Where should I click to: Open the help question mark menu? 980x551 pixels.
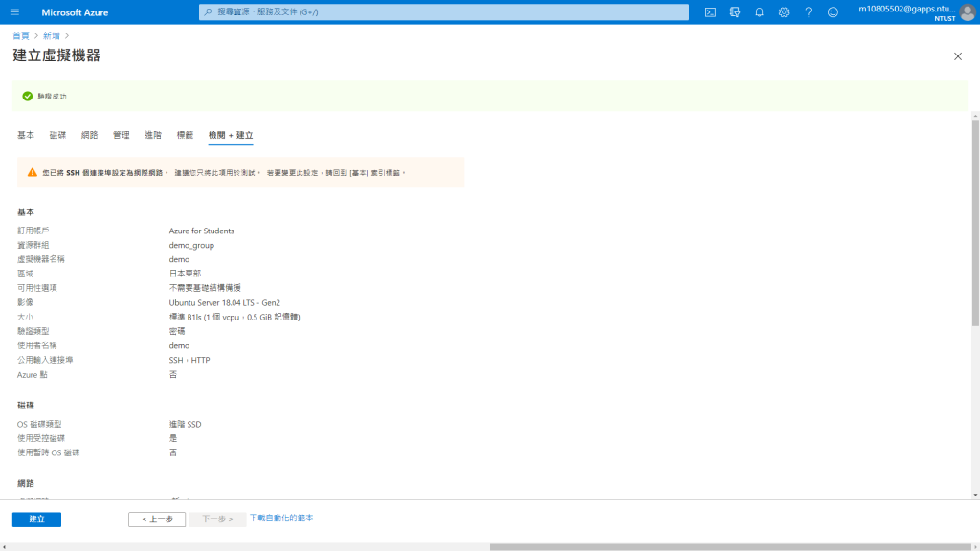point(808,11)
